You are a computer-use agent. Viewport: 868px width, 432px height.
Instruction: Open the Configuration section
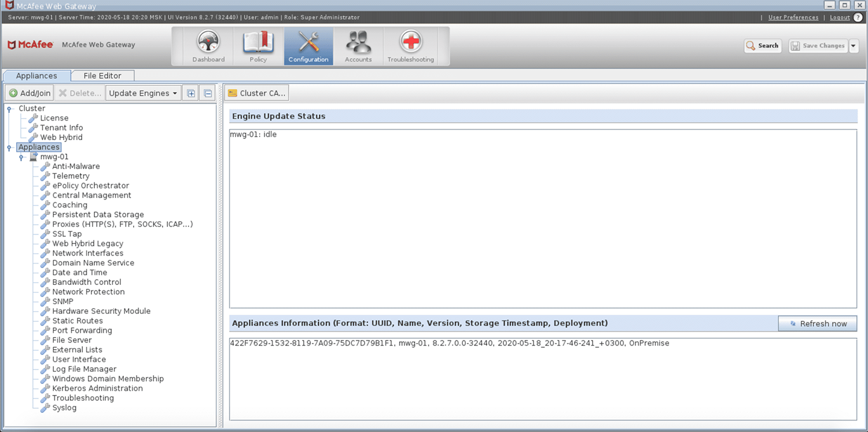[x=308, y=45]
